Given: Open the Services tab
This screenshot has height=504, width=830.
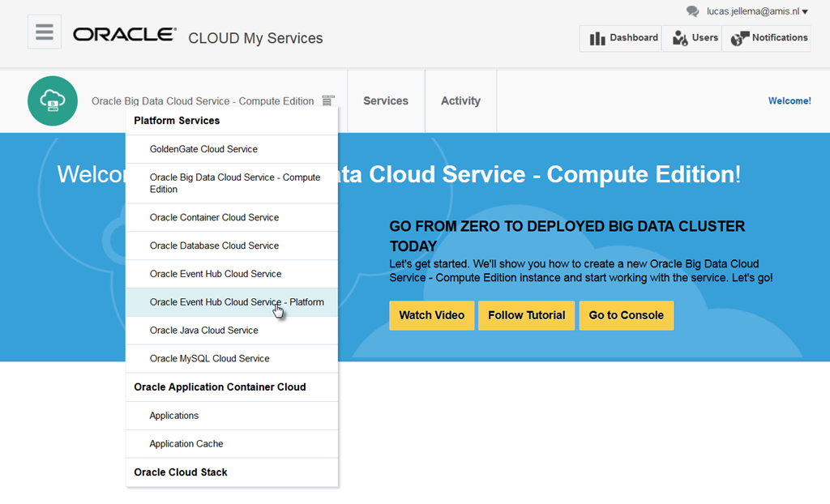Looking at the screenshot, I should [x=386, y=101].
